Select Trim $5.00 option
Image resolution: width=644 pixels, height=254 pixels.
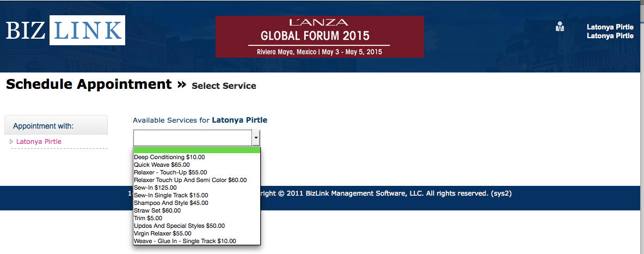coord(197,218)
